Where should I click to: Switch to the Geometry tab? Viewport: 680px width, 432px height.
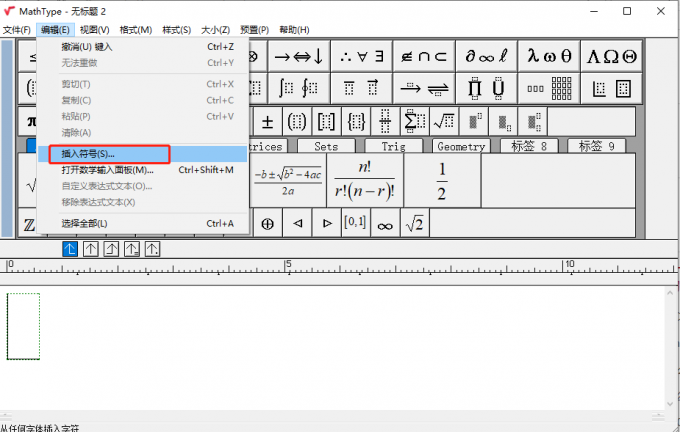tap(461, 147)
